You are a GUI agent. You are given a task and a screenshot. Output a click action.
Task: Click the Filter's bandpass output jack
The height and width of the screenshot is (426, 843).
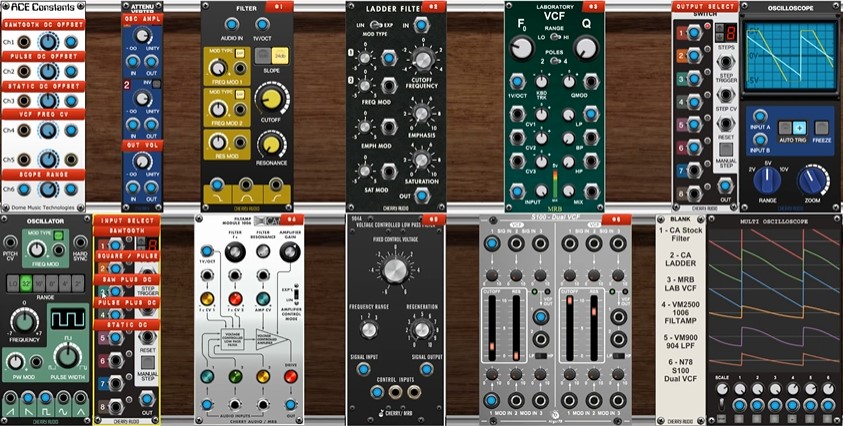(247, 184)
